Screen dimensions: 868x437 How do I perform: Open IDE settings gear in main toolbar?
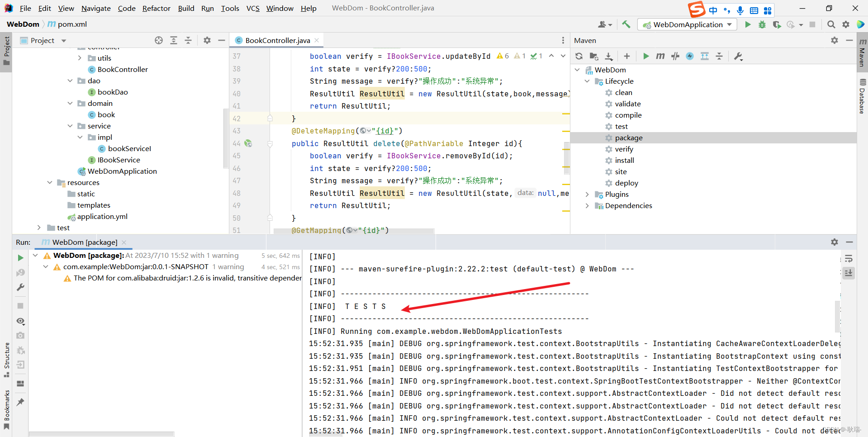(845, 24)
